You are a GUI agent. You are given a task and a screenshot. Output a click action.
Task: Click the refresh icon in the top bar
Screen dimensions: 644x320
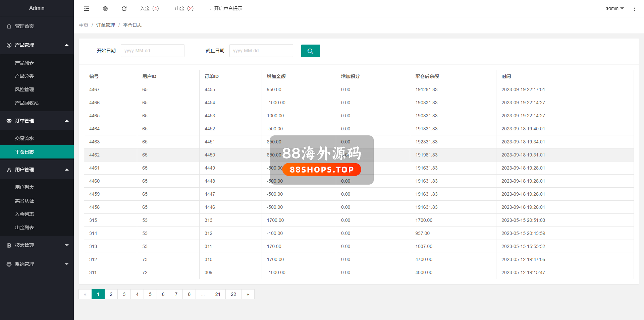coord(124,9)
